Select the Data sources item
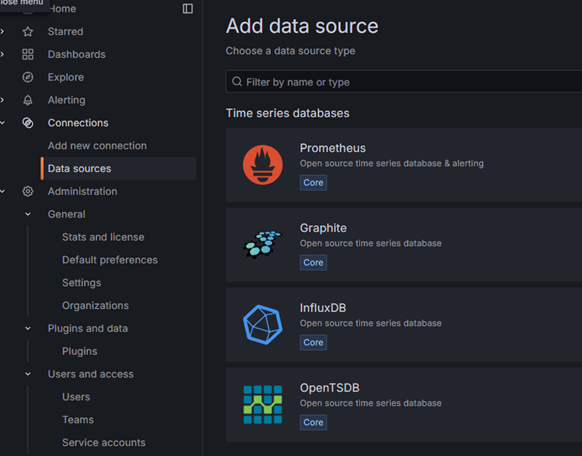The height and width of the screenshot is (456, 582). tap(118, 168)
